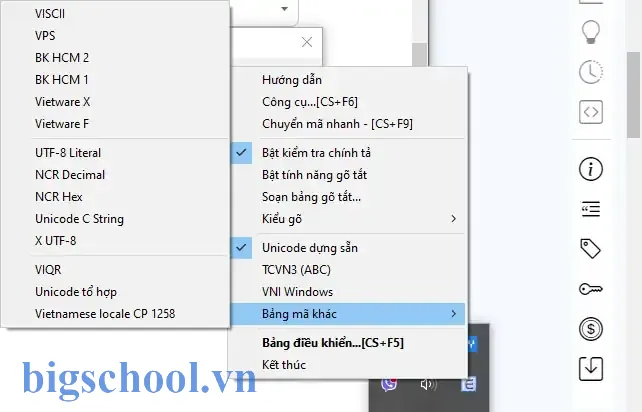Select NCR Hex encoding
Viewport: 642px width, 412px height.
tap(115, 197)
